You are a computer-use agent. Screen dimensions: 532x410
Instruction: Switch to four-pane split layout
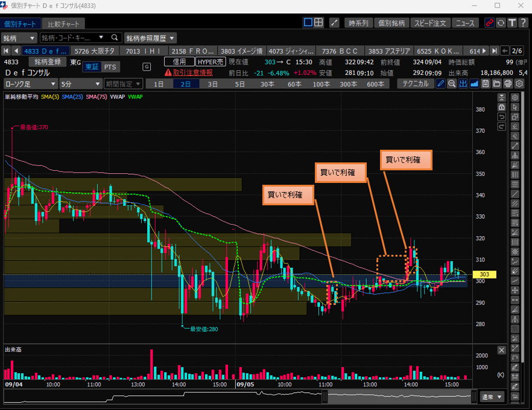click(x=319, y=23)
